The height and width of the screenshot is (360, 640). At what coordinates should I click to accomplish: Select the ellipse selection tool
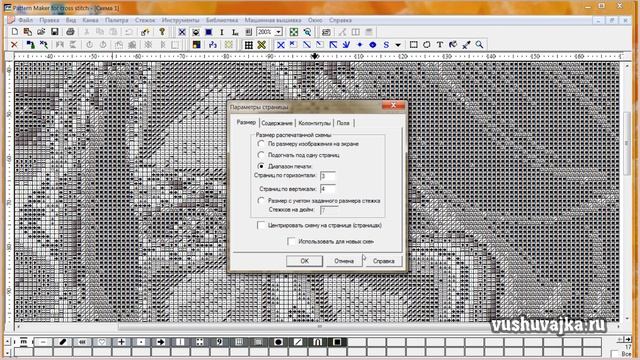[427, 44]
